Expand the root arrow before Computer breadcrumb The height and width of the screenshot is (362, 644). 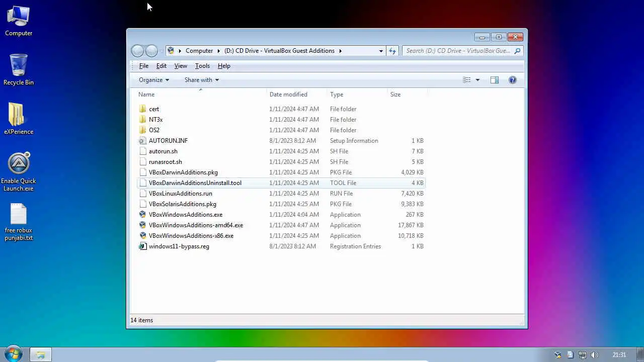click(x=180, y=51)
